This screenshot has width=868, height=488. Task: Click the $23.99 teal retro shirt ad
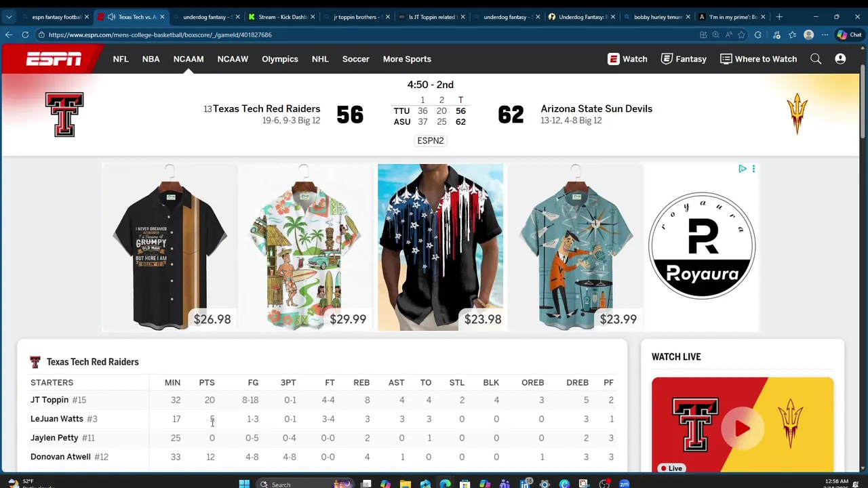coord(576,247)
